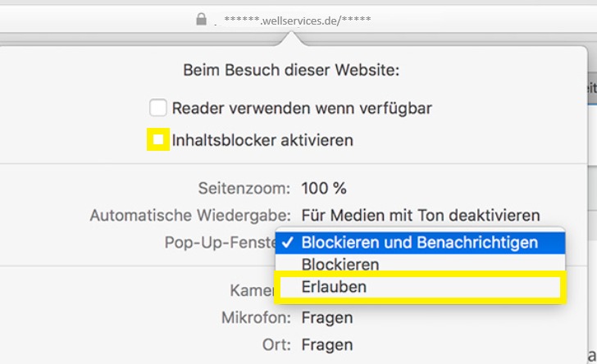
Task: Click the Kamera label
Action: pos(253,290)
